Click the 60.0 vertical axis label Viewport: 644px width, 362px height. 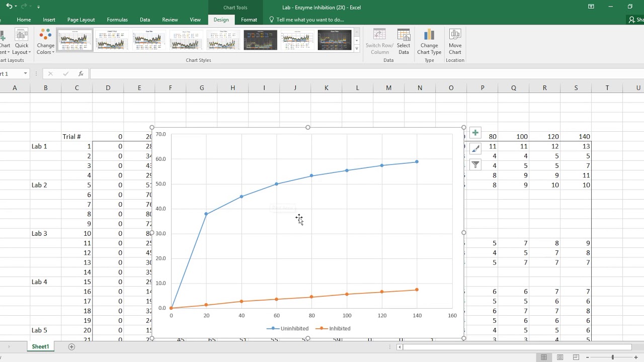160,159
